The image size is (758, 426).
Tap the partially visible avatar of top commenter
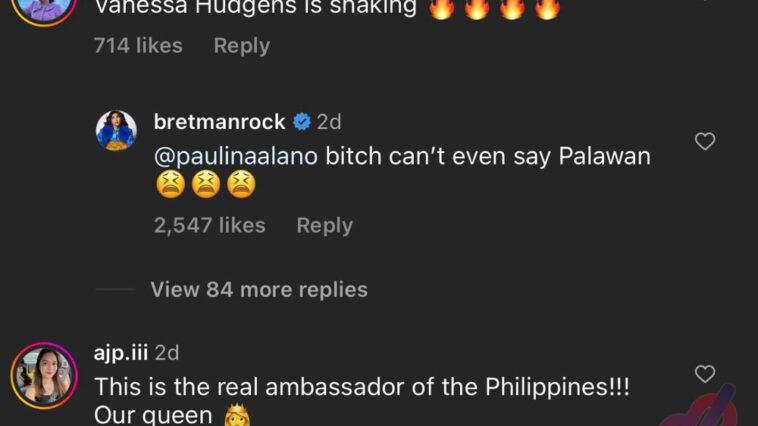pos(44,10)
